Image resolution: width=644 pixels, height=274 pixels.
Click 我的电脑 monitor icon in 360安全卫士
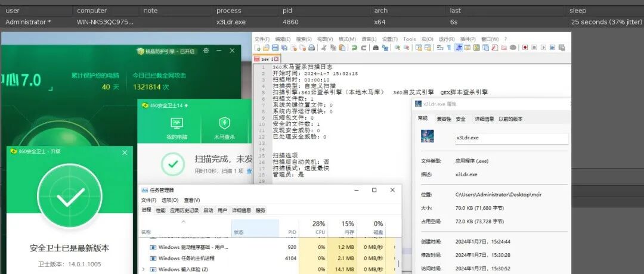(177, 123)
